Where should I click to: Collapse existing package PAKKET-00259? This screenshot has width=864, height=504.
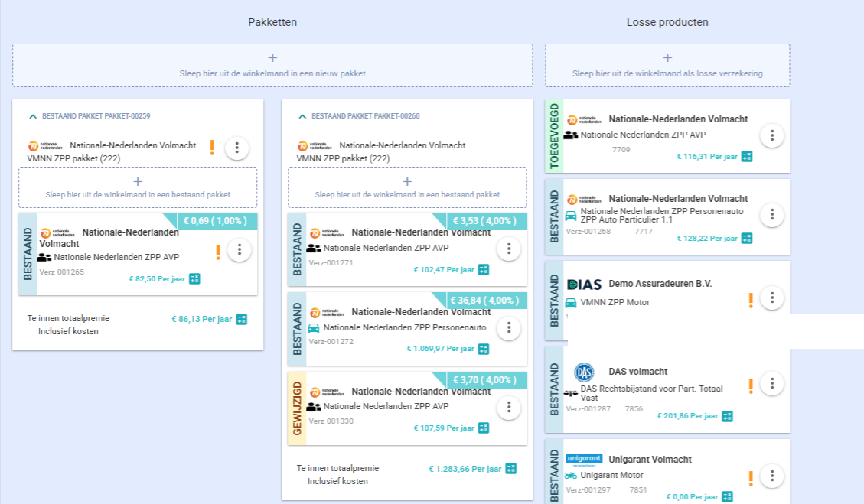pyautogui.click(x=33, y=116)
